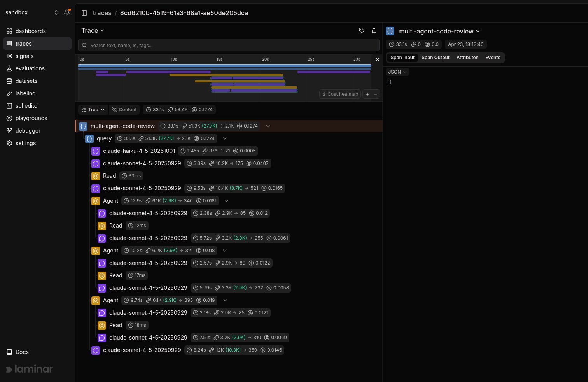This screenshot has height=382, width=588.
Task: Click the traces breadcrumb link
Action: tap(102, 13)
